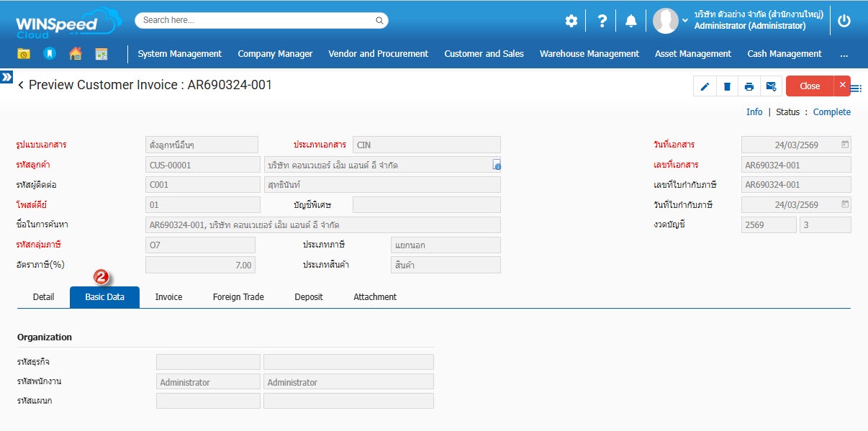Image resolution: width=868 pixels, height=431 pixels.
Task: Open the help question mark icon
Action: click(x=602, y=21)
